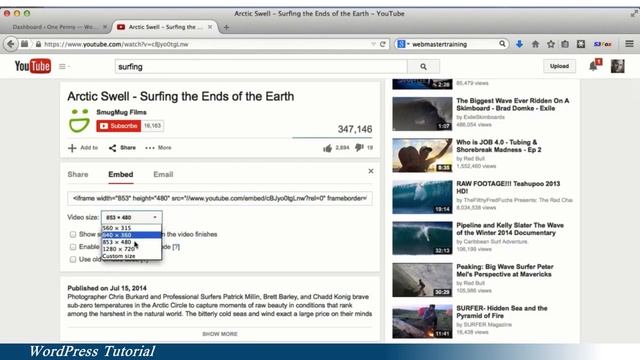Go to the browser home page icon
640x360 pixels.
(535, 44)
